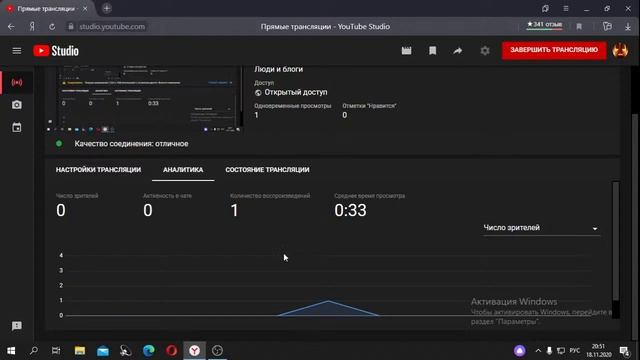Open scheduled streams calendar icon in sidebar

(x=17, y=127)
